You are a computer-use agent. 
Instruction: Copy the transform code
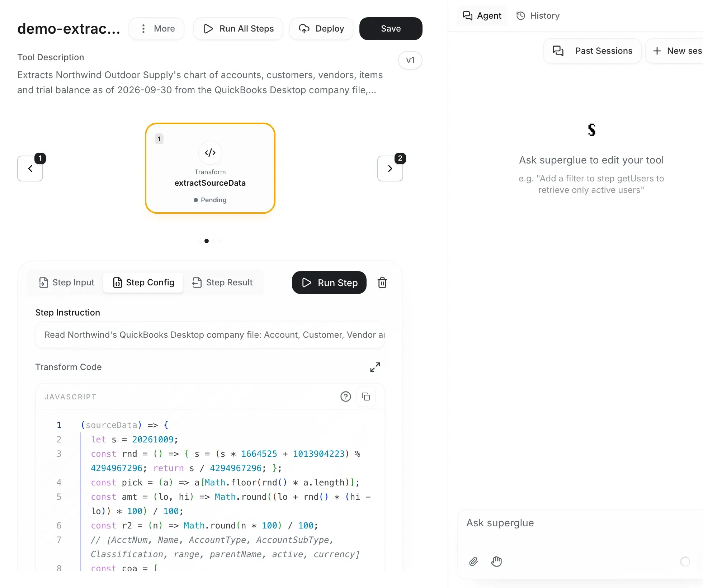pos(366,397)
